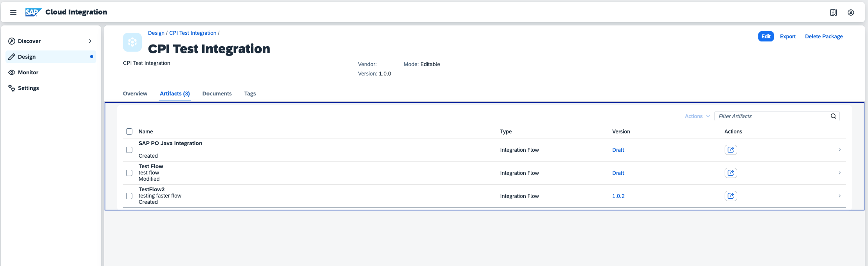Click action icon for TestFlow2 row

(x=731, y=196)
